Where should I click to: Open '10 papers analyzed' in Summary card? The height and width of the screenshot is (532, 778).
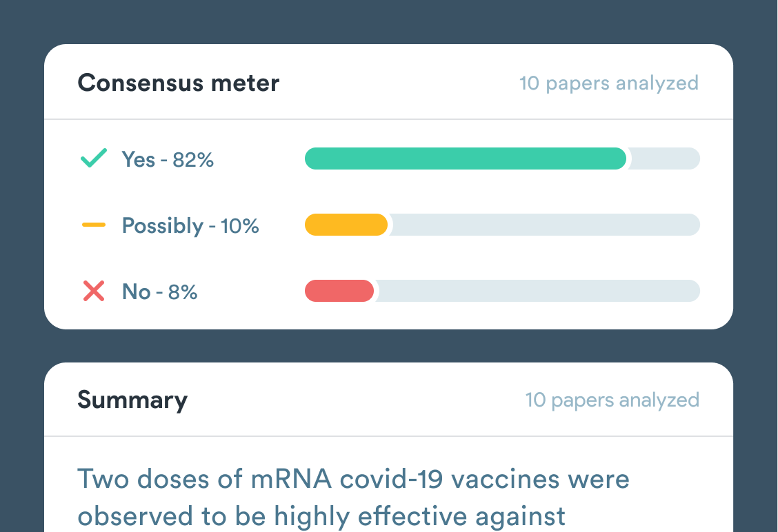(612, 400)
